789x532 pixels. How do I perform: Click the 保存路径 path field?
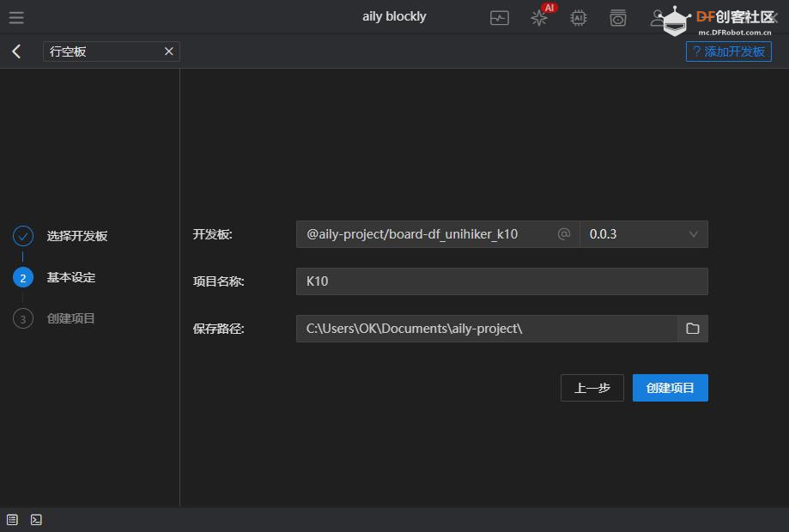[486, 329]
